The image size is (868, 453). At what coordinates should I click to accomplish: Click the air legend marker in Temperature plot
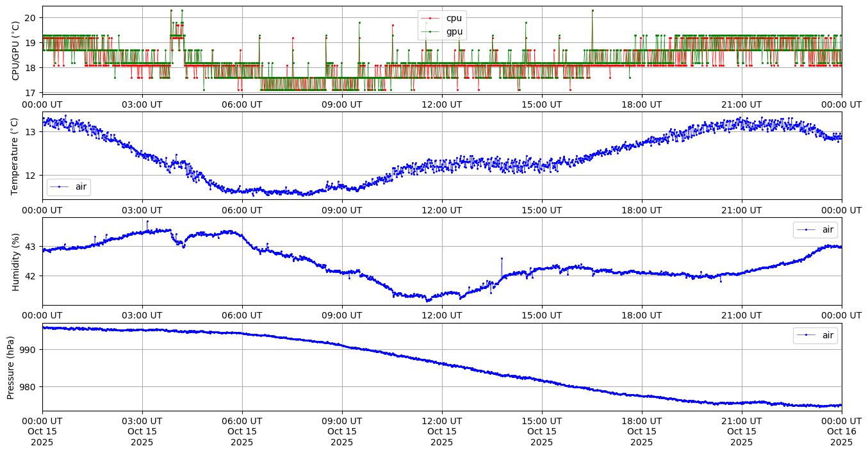(x=59, y=186)
